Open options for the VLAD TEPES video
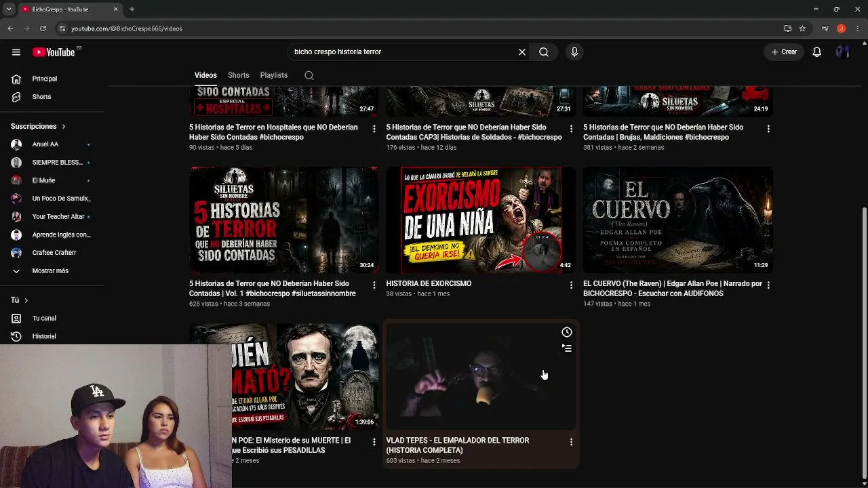 pyautogui.click(x=571, y=442)
